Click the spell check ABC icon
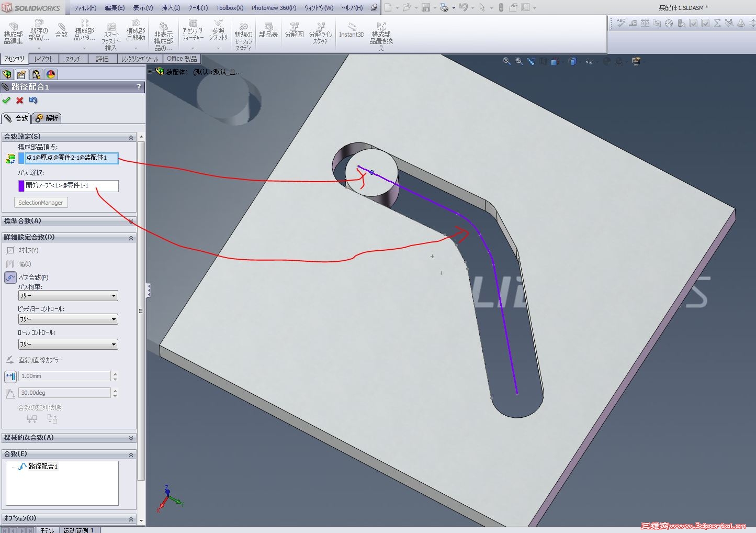This screenshot has width=756, height=533. (x=621, y=23)
